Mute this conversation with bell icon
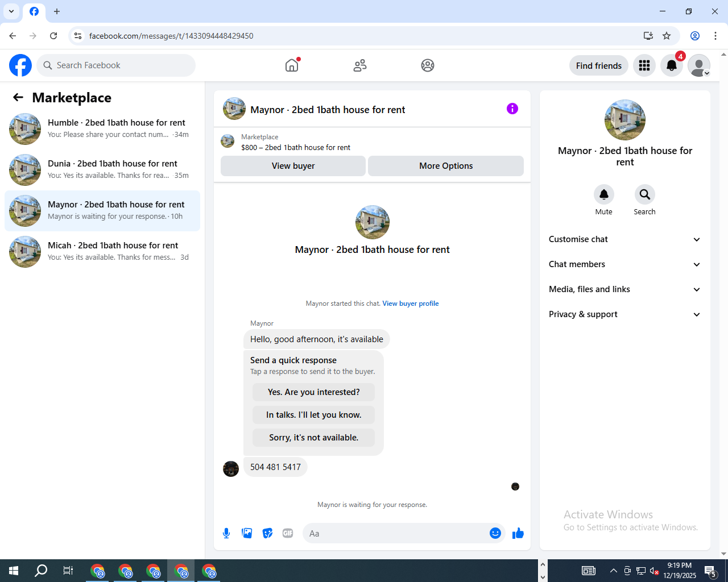728x582 pixels. click(604, 194)
